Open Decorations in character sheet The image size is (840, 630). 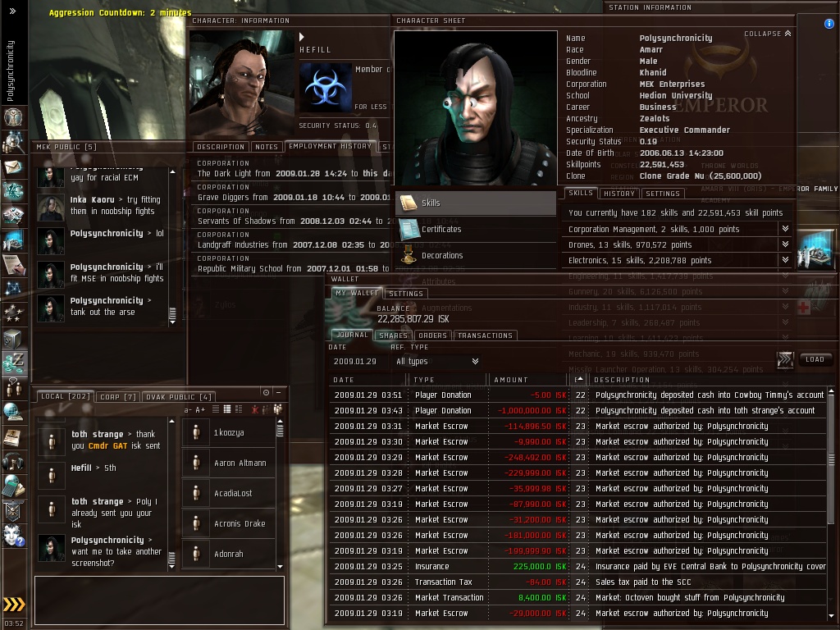[x=476, y=256]
